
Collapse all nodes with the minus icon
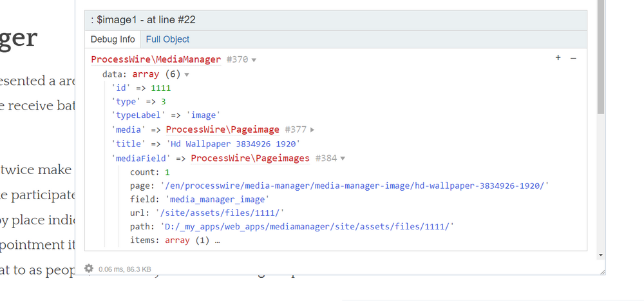coord(573,59)
